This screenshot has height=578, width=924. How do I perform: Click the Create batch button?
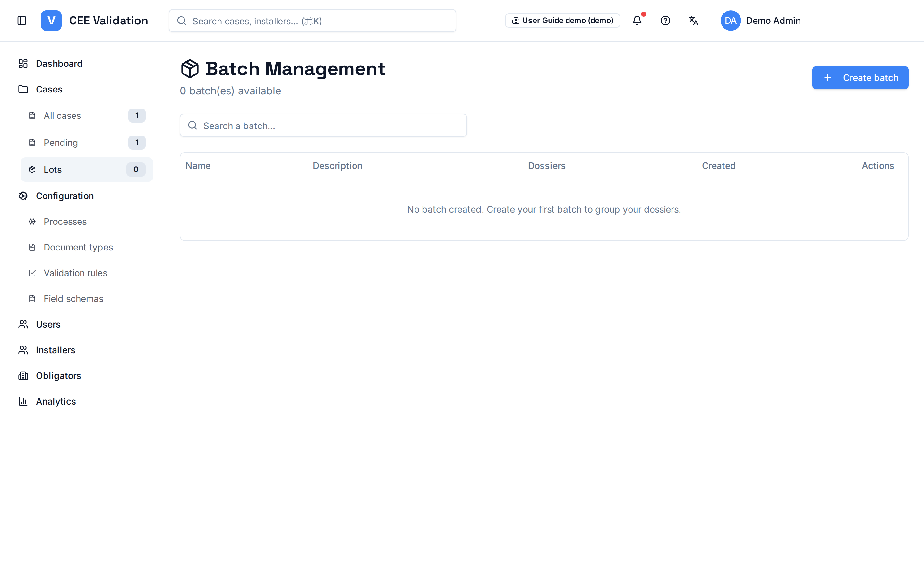[860, 78]
